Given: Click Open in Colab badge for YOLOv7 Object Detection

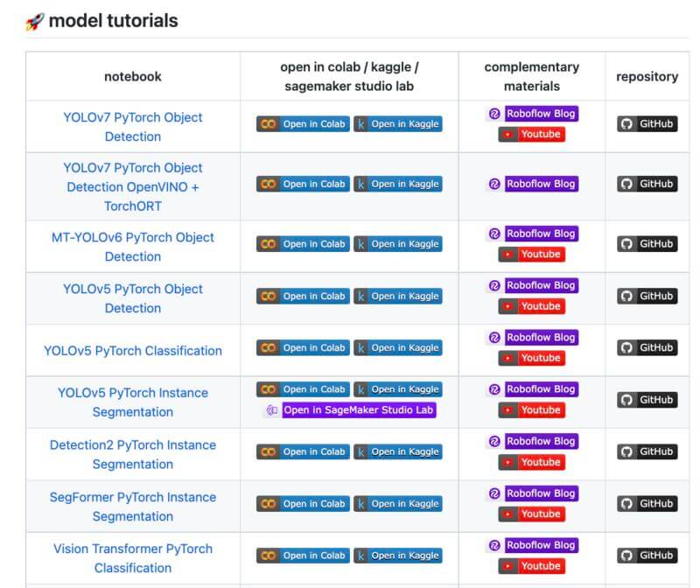Looking at the screenshot, I should (303, 123).
